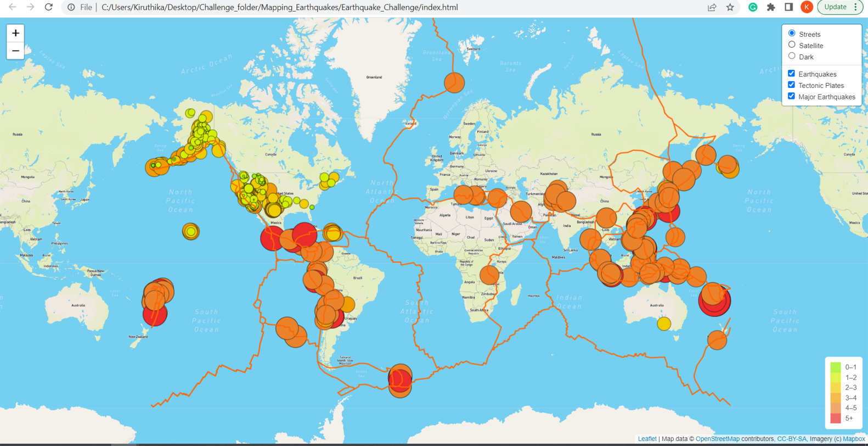Viewport: 868px width, 446px height.
Task: Open the Extensions puzzle icon
Action: click(x=771, y=7)
